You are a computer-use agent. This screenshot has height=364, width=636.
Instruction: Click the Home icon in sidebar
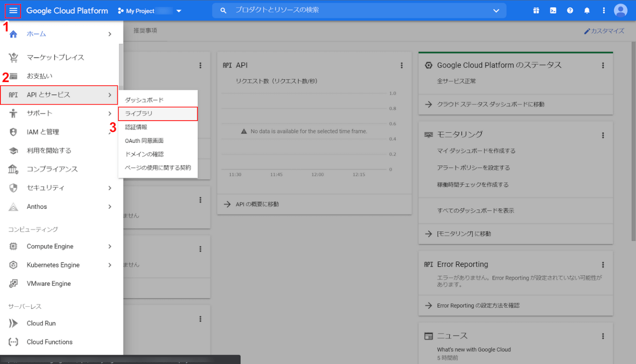tap(13, 34)
